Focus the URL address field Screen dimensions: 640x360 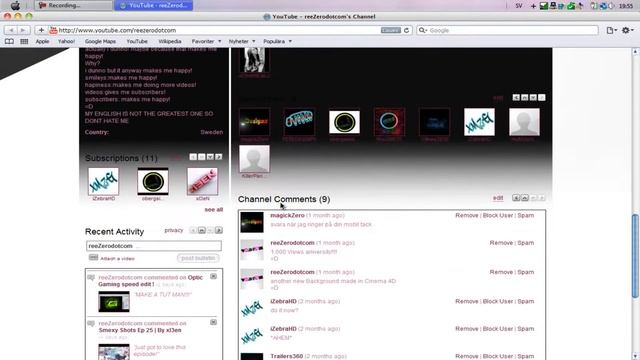218,30
